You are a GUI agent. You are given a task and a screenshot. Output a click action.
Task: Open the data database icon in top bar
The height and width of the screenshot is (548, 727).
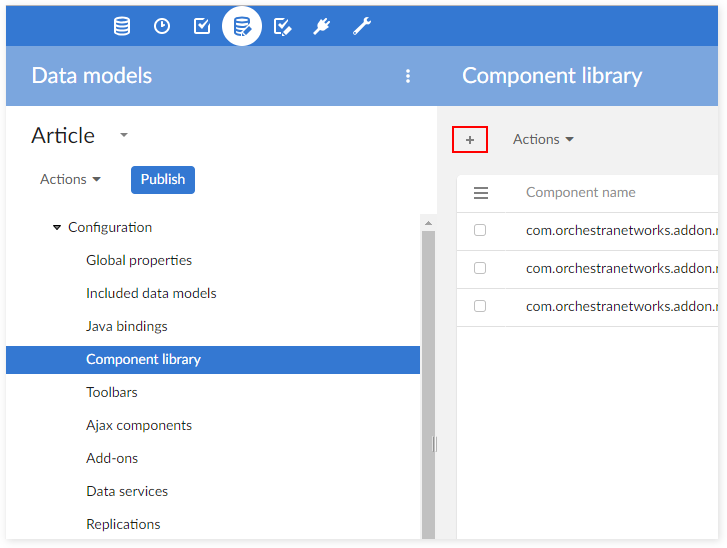pos(122,27)
